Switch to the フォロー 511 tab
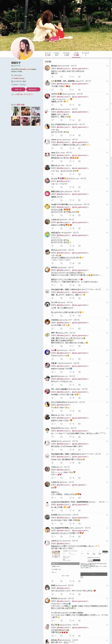This screenshot has height=644, width=112. [x=57, y=54]
